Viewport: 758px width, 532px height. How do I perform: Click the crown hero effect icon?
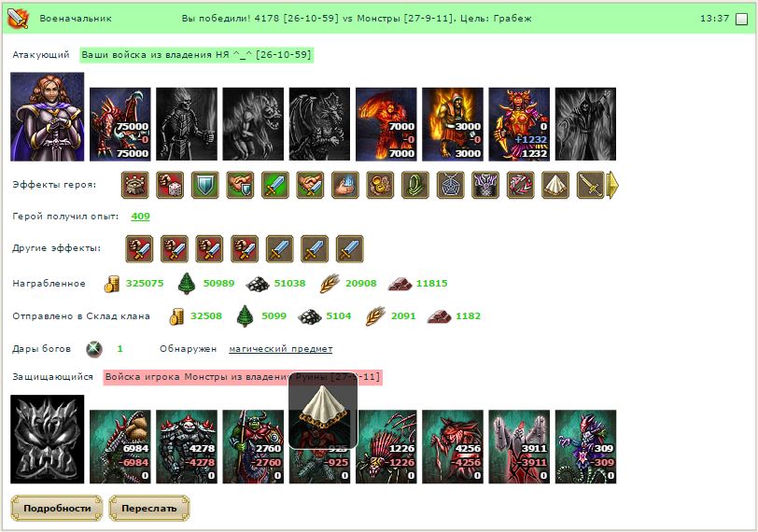134,185
